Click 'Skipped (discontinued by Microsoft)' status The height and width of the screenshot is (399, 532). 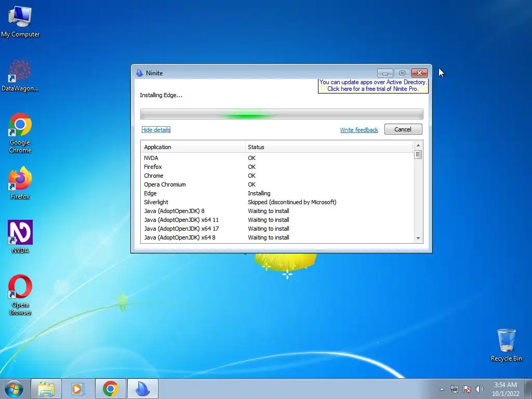[x=292, y=202]
